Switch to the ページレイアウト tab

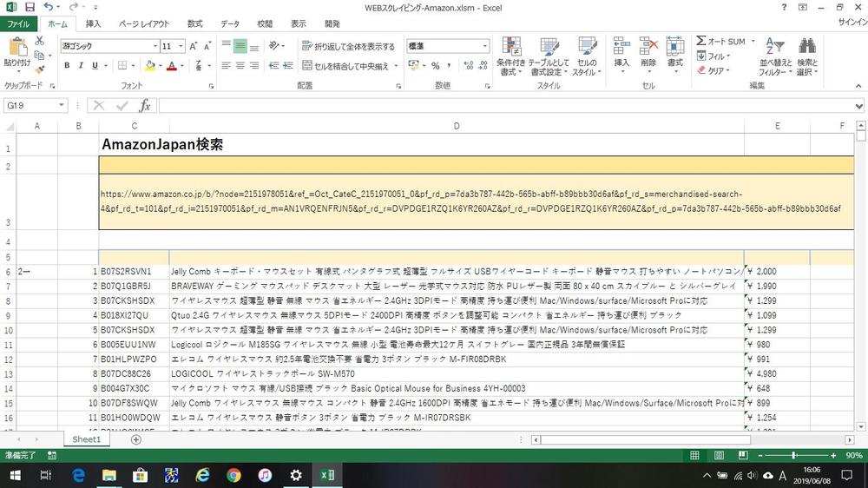144,23
